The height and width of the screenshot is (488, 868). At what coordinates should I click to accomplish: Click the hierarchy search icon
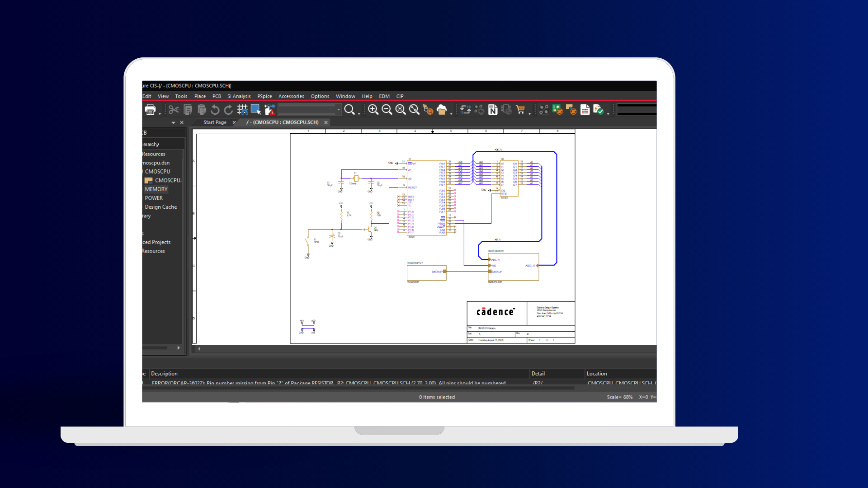click(x=428, y=109)
